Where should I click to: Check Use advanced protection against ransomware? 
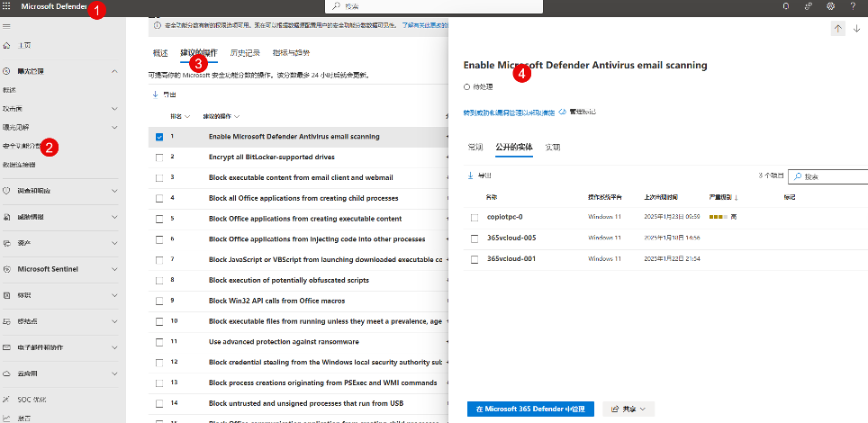(159, 342)
